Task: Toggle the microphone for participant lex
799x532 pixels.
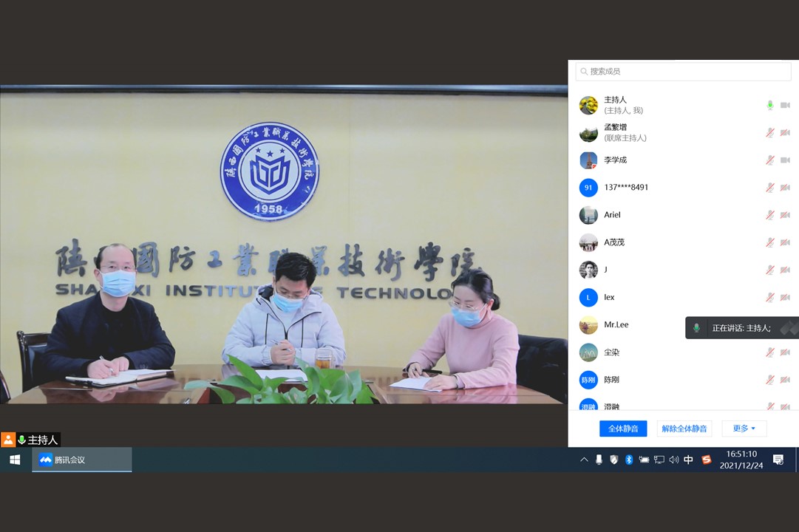Action: tap(769, 298)
